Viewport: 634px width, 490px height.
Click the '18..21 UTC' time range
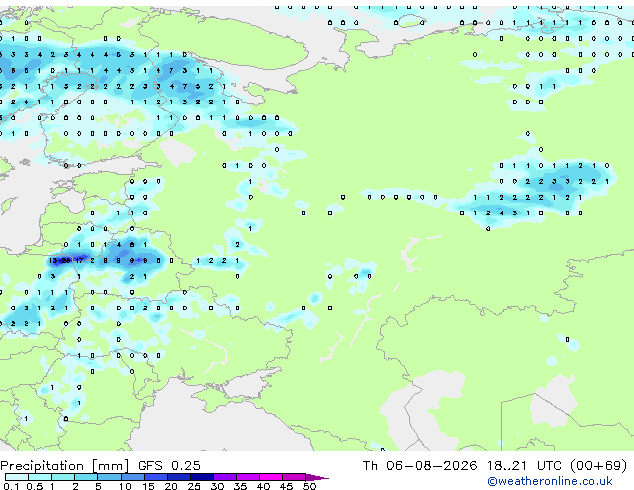tap(524, 466)
